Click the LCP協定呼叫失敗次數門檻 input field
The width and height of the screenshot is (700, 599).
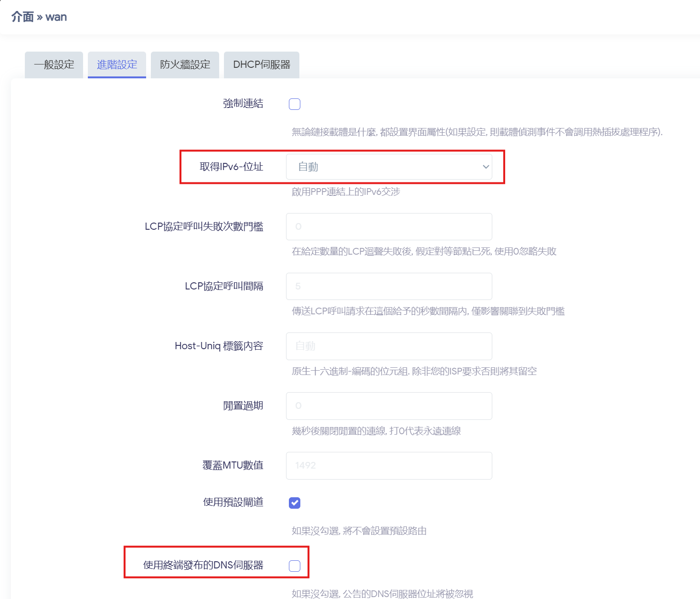click(x=389, y=226)
